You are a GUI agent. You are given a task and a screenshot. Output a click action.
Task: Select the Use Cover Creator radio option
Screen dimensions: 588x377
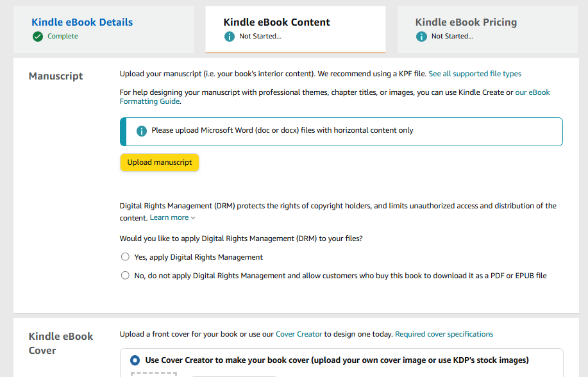(x=135, y=360)
